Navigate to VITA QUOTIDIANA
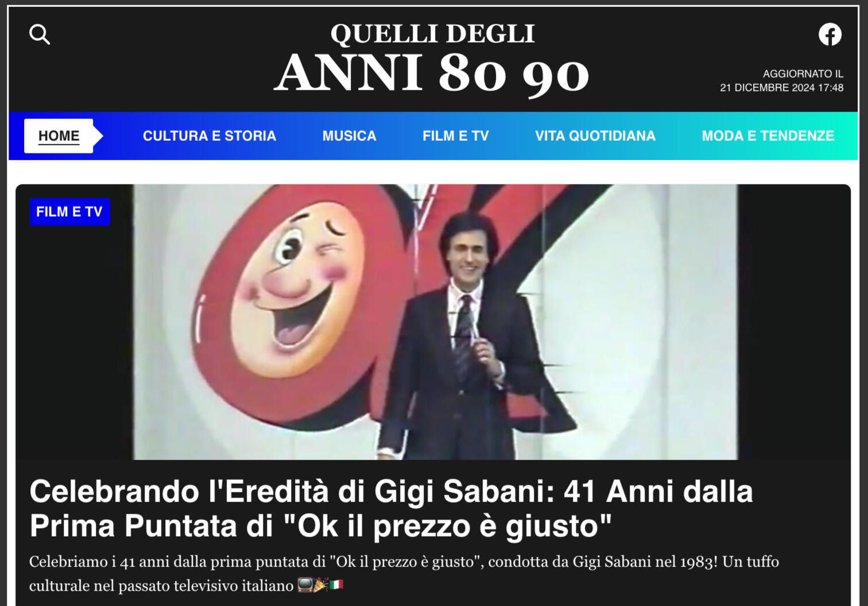The height and width of the screenshot is (606, 868). point(595,136)
